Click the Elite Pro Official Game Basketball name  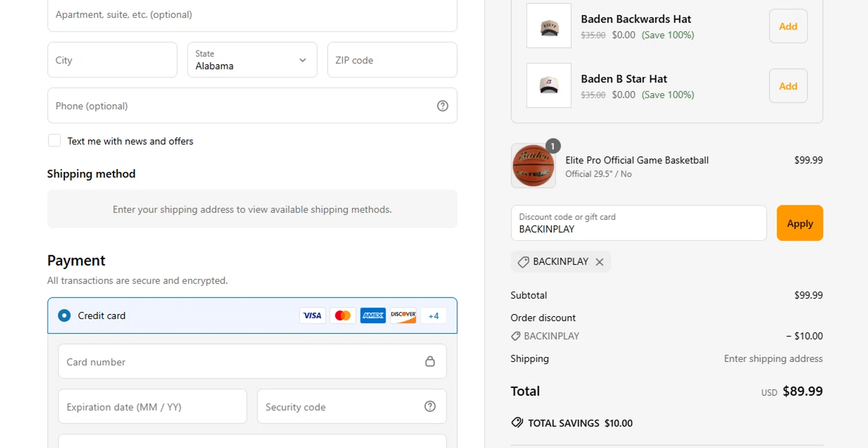click(x=637, y=160)
